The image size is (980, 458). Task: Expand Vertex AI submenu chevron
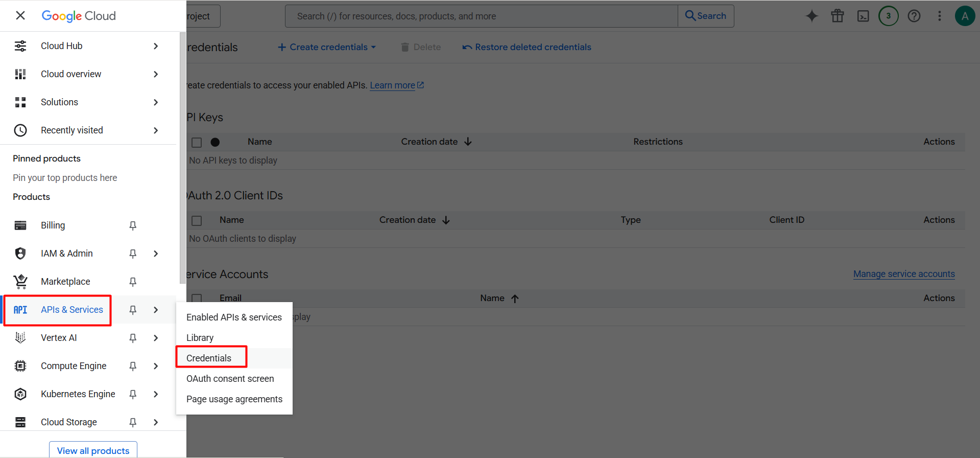156,338
